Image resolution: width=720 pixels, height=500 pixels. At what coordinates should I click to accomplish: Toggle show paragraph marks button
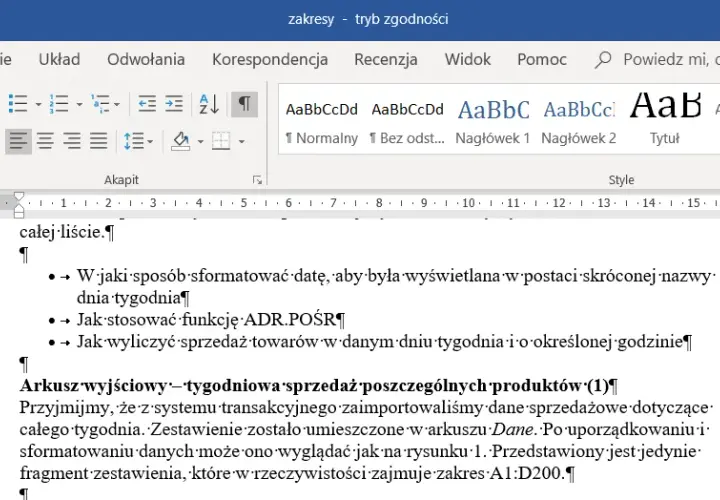(244, 104)
